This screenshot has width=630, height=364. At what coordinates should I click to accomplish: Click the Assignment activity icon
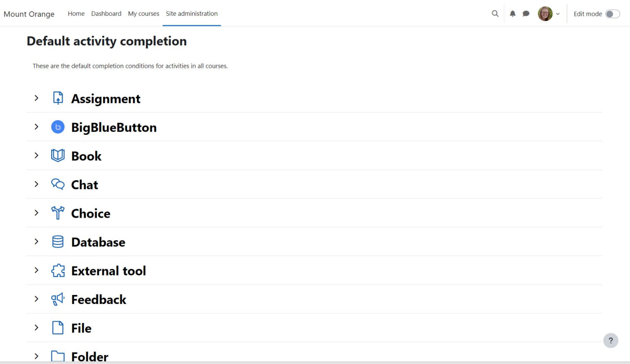(x=58, y=98)
